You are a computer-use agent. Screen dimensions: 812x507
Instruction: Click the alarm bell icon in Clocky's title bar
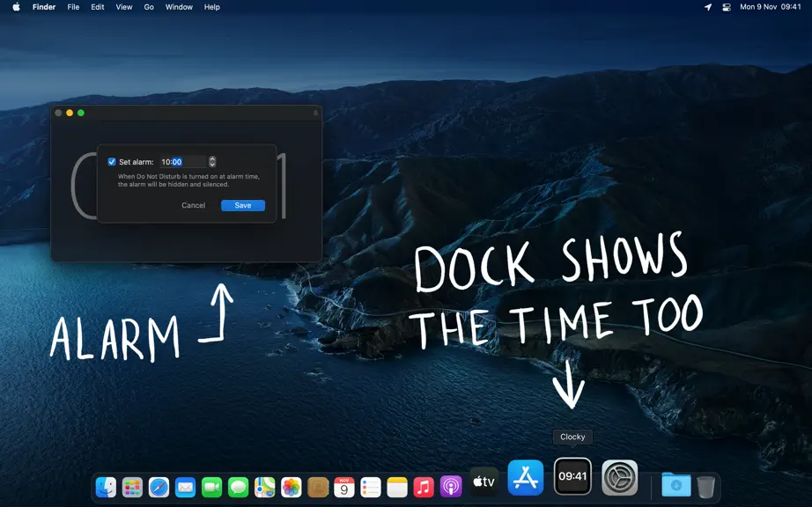coord(315,113)
